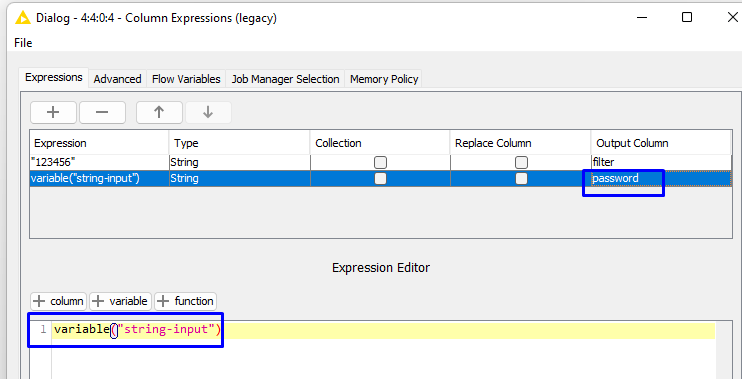Click the KNIME dialog icon in the title bar

pos(22,18)
